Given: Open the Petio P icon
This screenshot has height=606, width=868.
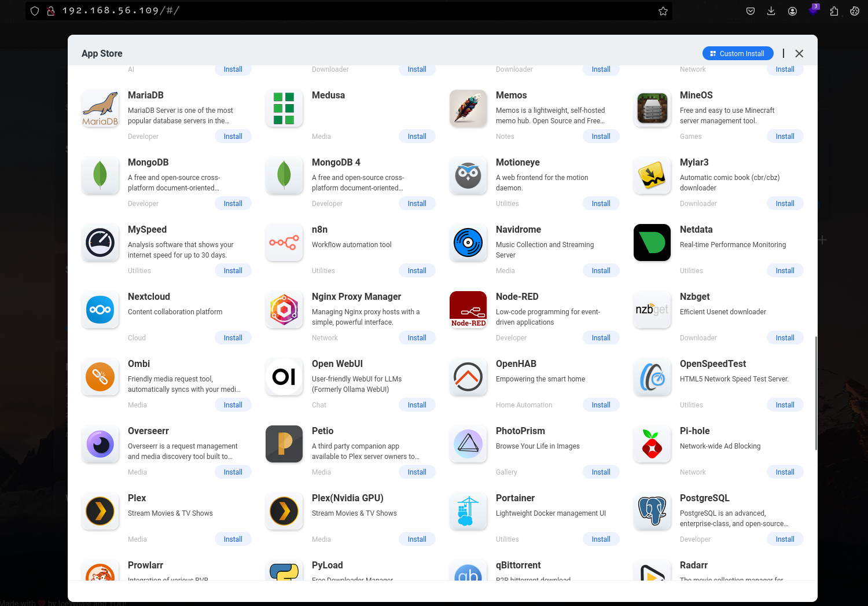Looking at the screenshot, I should [284, 444].
